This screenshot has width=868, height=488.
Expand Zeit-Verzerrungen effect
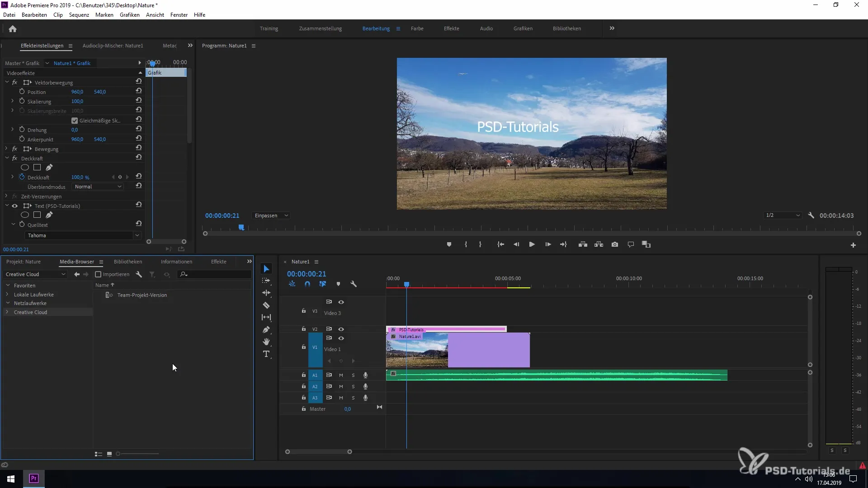tap(6, 196)
